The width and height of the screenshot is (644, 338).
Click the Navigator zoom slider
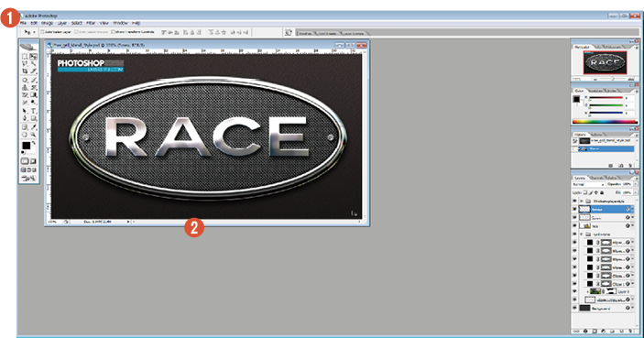(x=613, y=79)
